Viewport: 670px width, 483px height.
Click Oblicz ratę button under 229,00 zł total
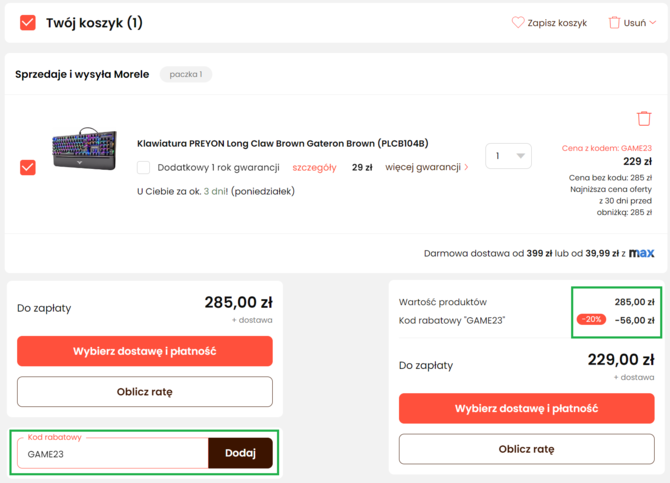(x=526, y=449)
